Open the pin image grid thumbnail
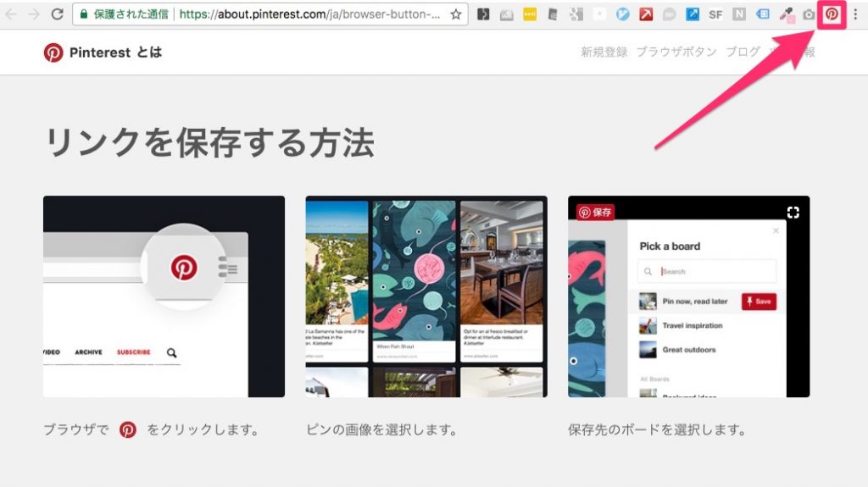This screenshot has height=487, width=868. pyautogui.click(x=426, y=296)
